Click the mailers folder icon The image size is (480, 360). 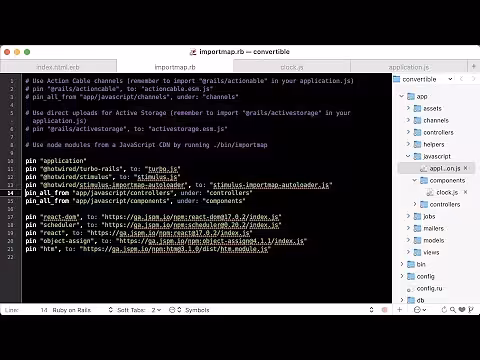(417, 228)
